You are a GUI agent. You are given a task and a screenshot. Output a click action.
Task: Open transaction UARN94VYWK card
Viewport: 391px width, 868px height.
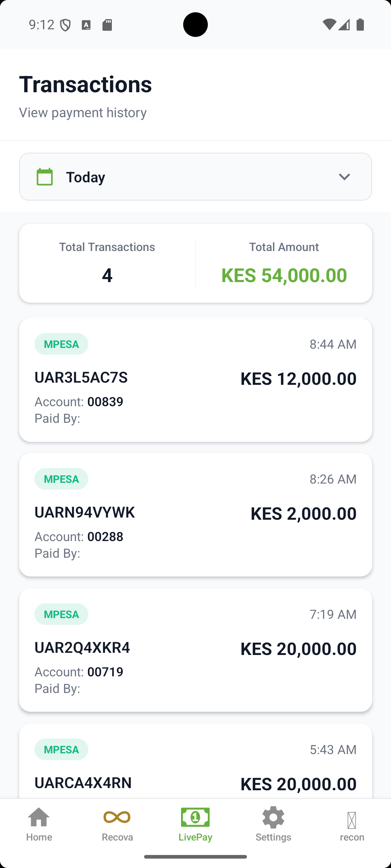point(195,515)
